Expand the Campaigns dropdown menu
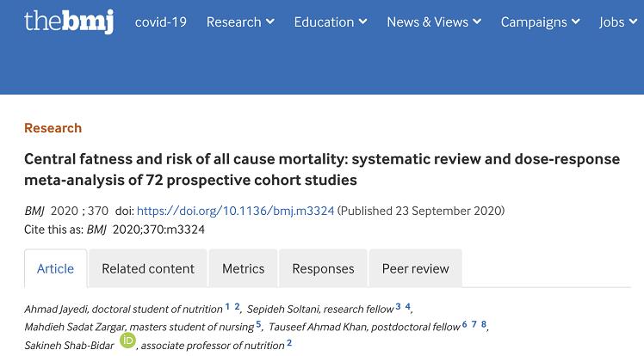 pyautogui.click(x=540, y=22)
